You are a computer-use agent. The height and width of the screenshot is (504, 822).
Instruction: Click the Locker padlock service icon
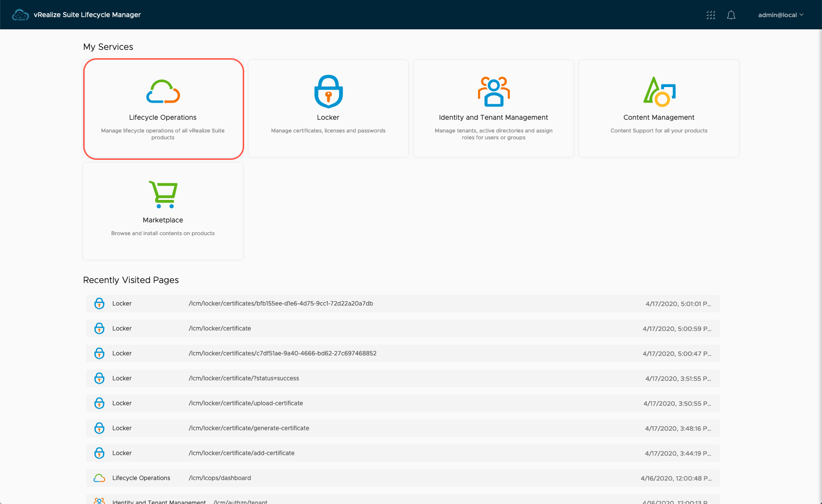tap(328, 91)
